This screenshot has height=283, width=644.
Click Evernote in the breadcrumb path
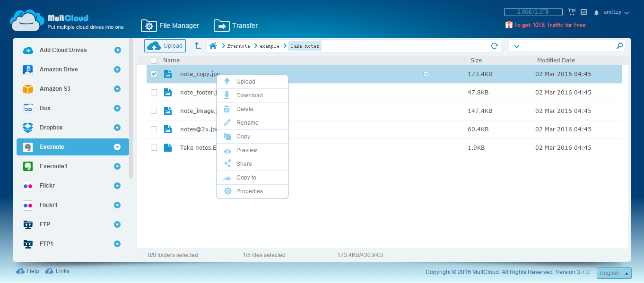pos(238,46)
